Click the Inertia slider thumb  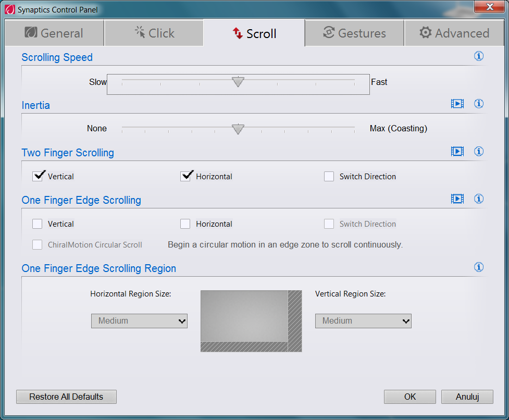(x=238, y=129)
